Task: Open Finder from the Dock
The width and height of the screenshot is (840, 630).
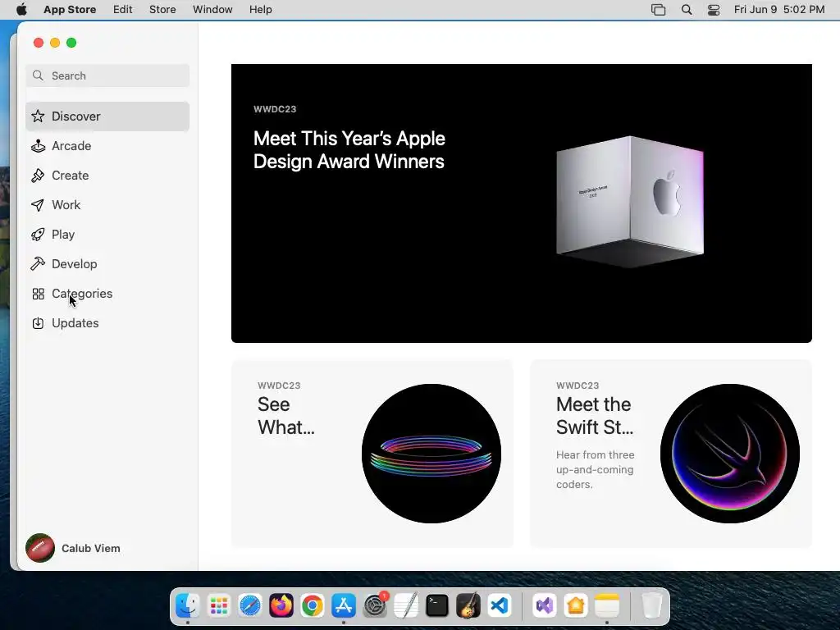Action: pyautogui.click(x=188, y=606)
